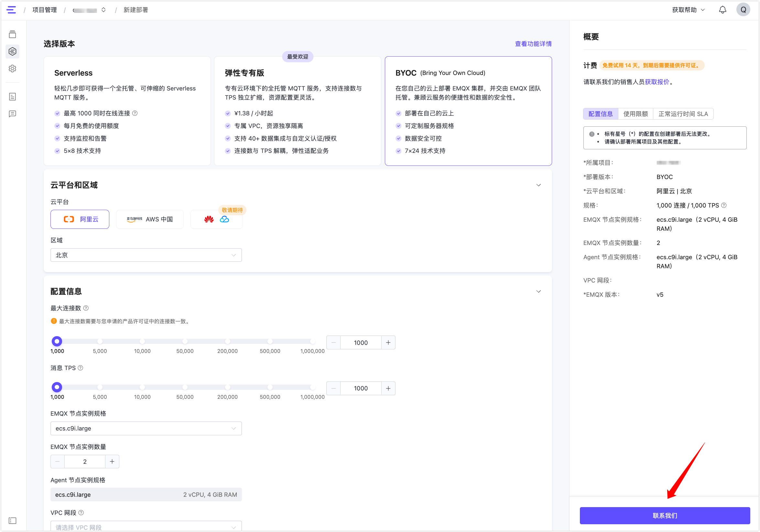
Task: Click the 最大连接数 slider handle
Action: click(x=57, y=341)
